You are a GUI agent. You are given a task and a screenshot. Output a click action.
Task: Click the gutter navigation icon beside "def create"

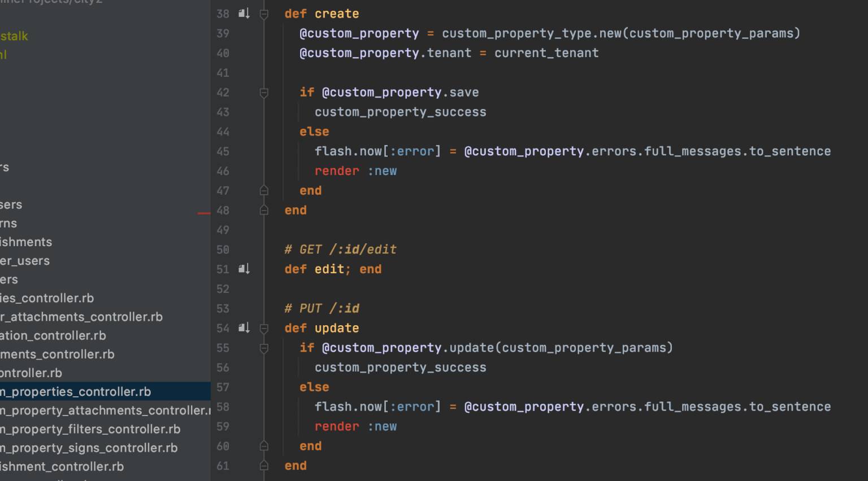[x=244, y=13]
